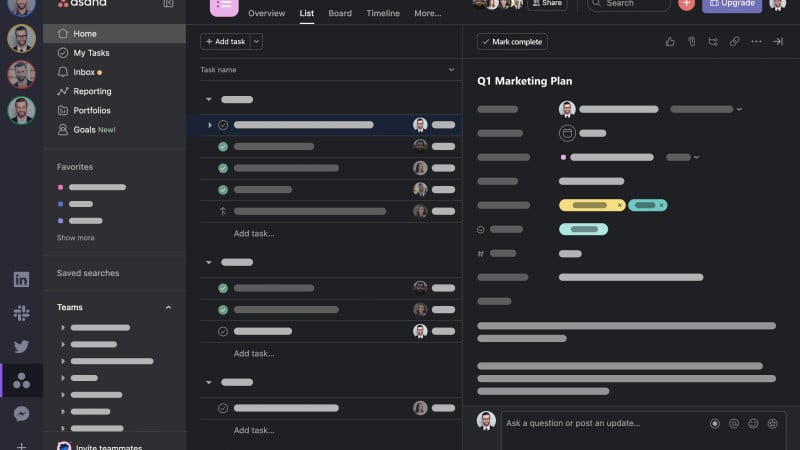
Task: Add a new app with plus icon
Action: tap(21, 446)
